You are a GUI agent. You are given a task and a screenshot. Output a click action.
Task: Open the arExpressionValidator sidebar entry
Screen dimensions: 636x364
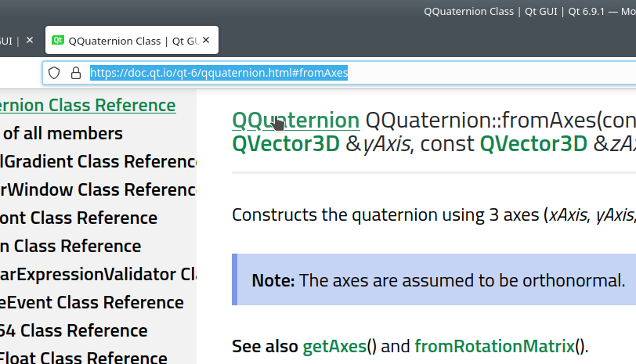[98, 275]
